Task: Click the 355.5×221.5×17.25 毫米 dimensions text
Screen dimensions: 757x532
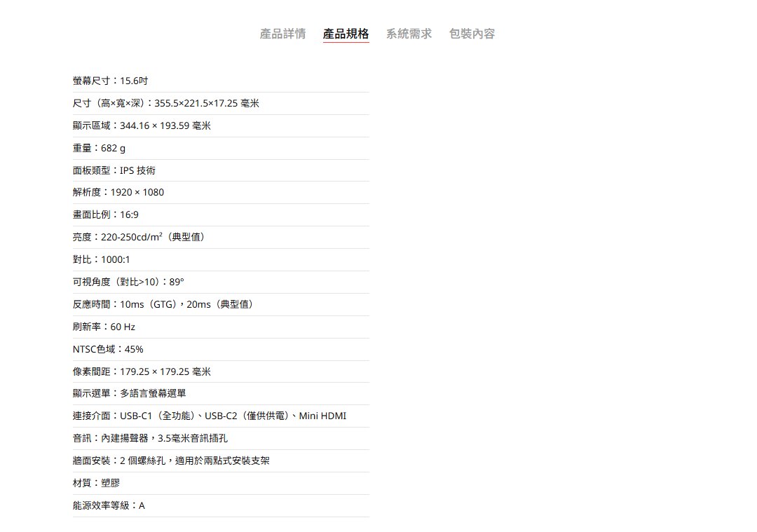Action: tap(206, 104)
